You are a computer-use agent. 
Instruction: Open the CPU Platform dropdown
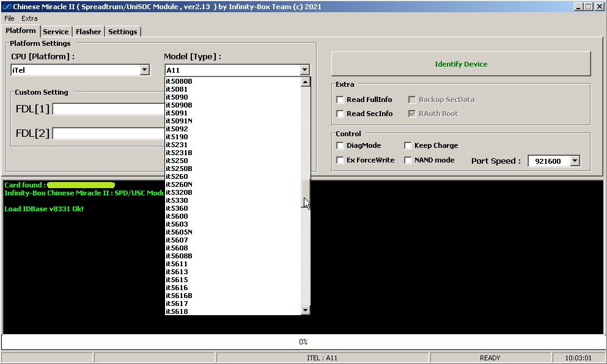pyautogui.click(x=144, y=70)
